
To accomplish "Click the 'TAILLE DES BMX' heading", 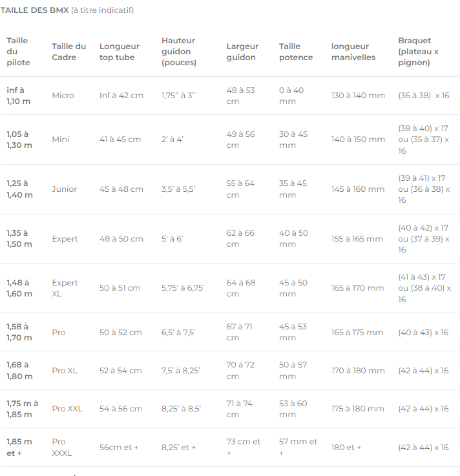I will tap(35, 10).
